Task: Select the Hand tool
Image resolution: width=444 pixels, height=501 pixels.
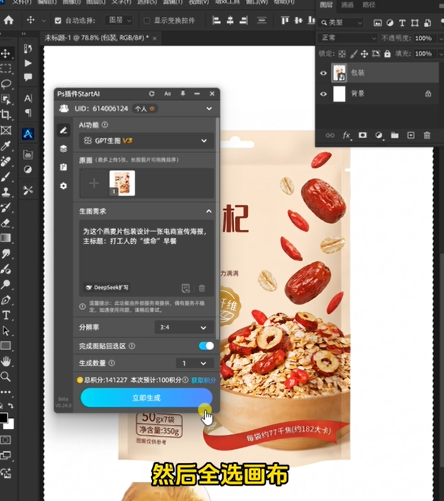Action: click(6, 361)
